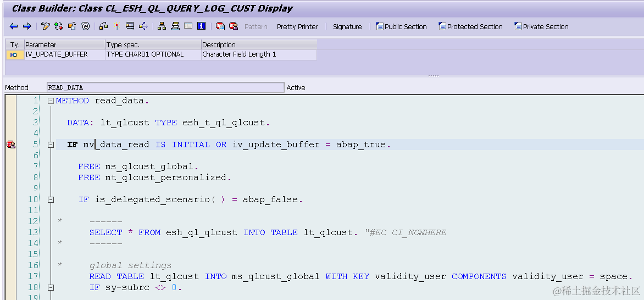Set an external breakpoint via stop-user icon
The width and height of the screenshot is (644, 300).
click(234, 26)
